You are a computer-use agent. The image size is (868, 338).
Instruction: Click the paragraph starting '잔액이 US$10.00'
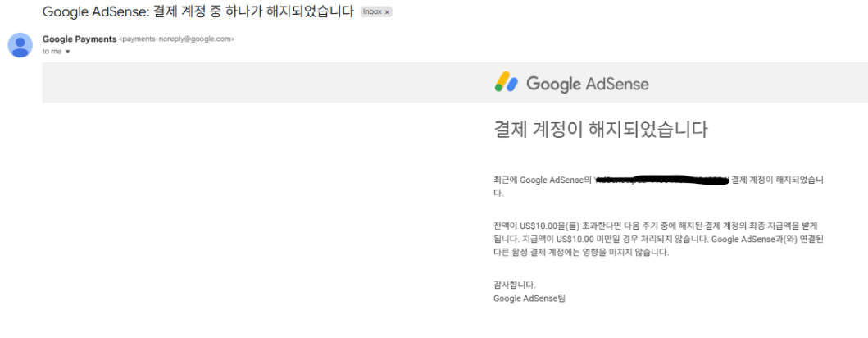point(658,239)
